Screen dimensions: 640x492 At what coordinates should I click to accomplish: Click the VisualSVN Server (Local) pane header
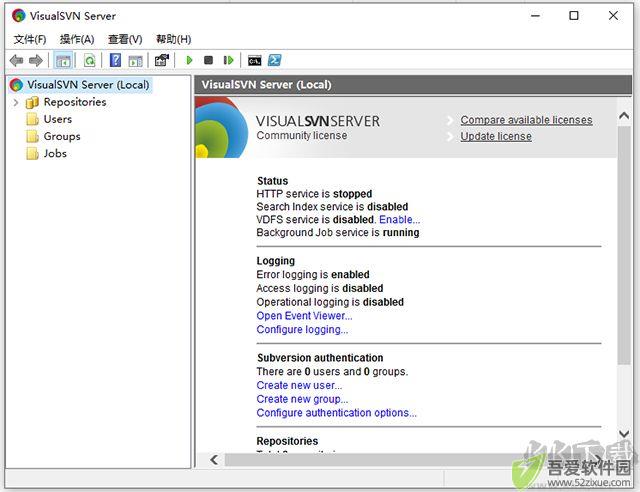pyautogui.click(x=413, y=85)
